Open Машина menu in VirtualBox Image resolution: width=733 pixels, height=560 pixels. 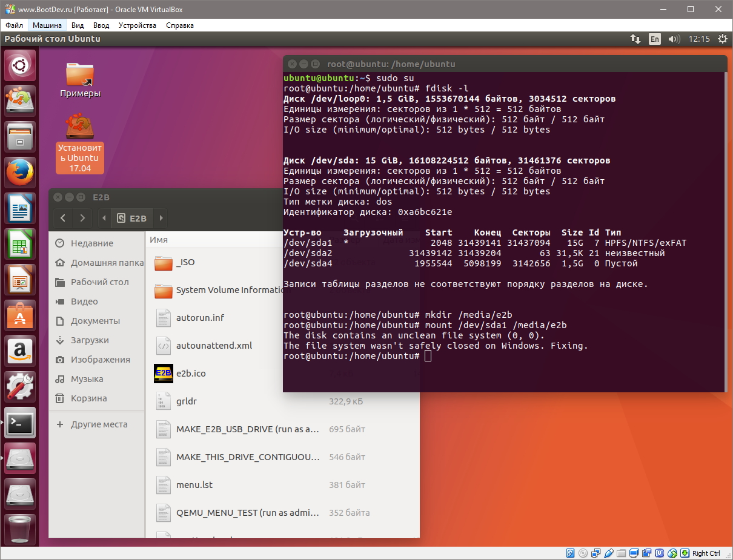47,25
